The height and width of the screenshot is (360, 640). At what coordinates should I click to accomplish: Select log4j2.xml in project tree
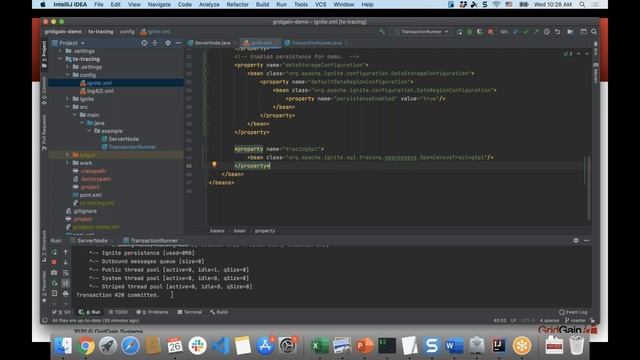point(97,91)
